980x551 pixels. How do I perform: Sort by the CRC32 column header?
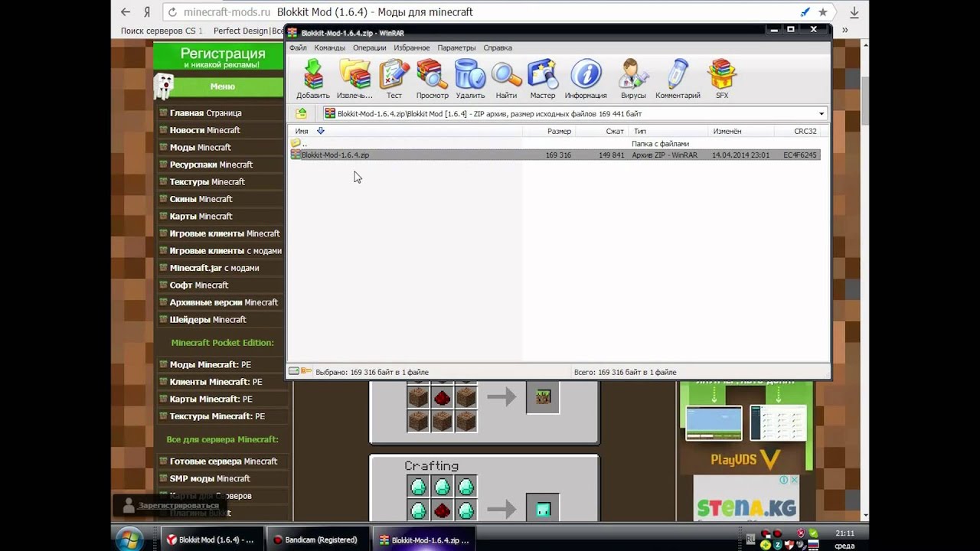pyautogui.click(x=796, y=131)
